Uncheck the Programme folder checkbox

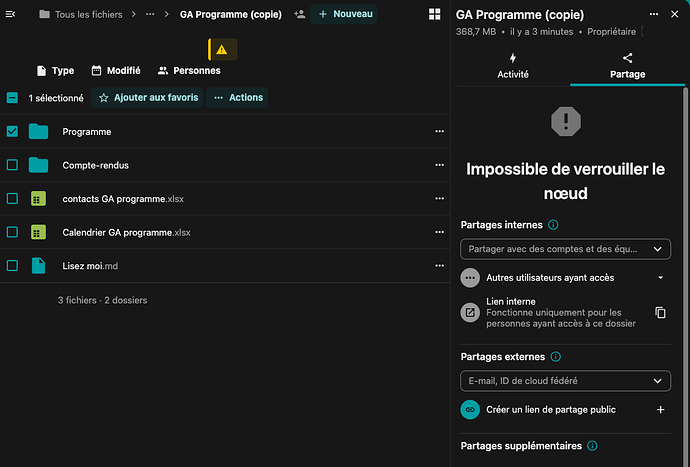pyautogui.click(x=12, y=131)
